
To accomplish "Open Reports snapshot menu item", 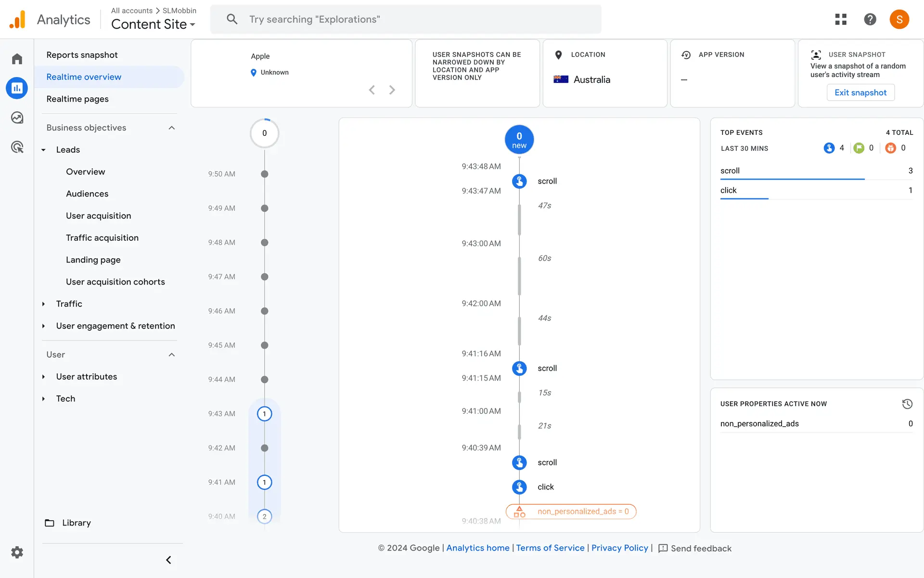I will pos(82,55).
